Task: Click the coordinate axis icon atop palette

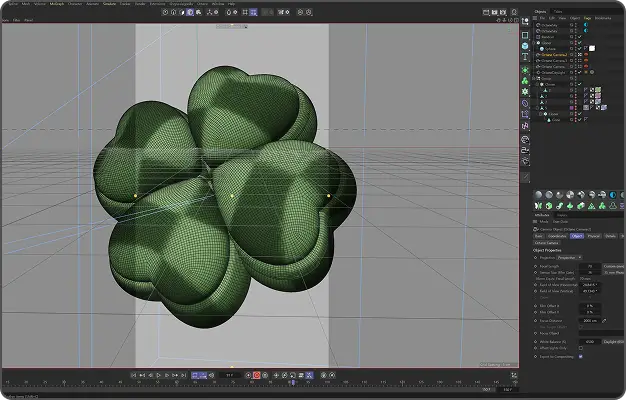Action: click(x=525, y=22)
